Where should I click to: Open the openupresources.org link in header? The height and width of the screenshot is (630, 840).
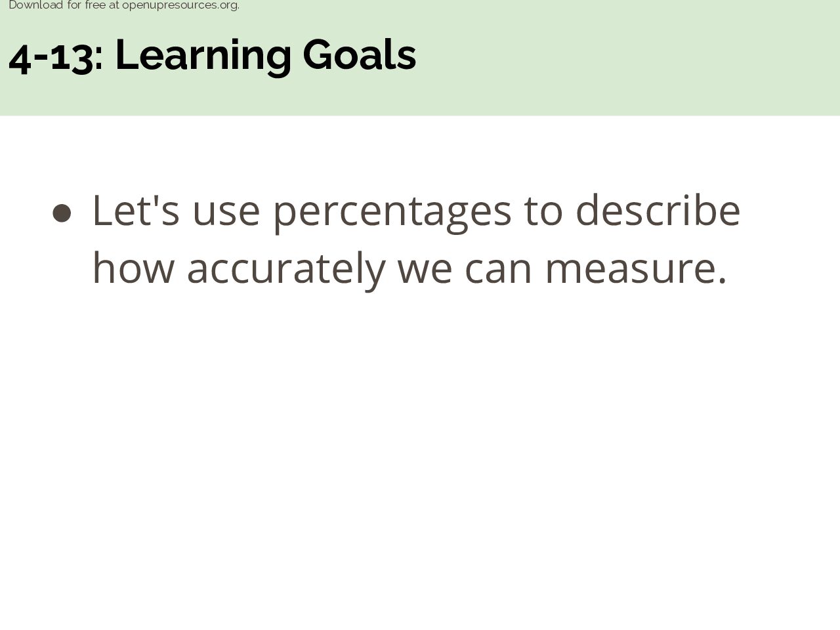(x=180, y=5)
